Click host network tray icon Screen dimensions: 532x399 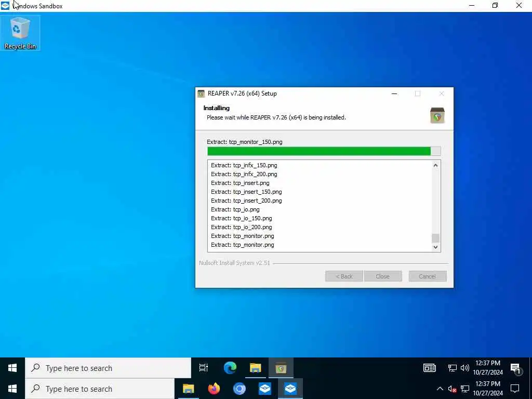click(x=465, y=389)
